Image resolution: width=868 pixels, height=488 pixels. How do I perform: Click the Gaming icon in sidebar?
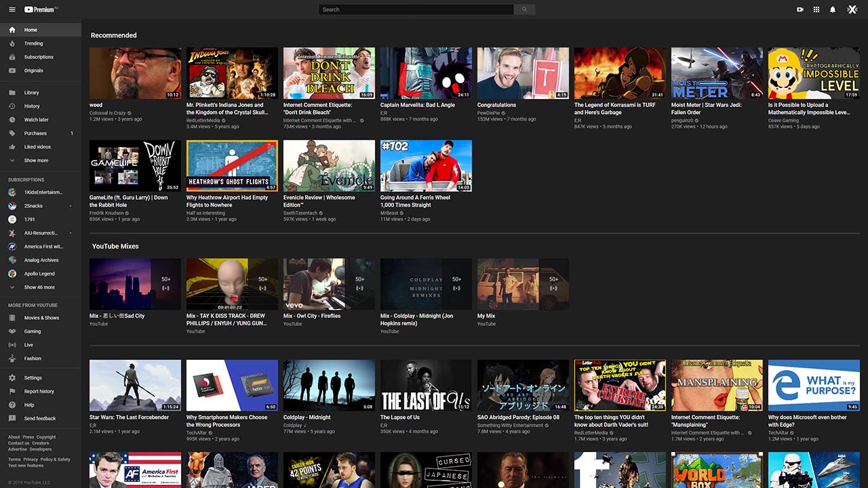pos(12,331)
